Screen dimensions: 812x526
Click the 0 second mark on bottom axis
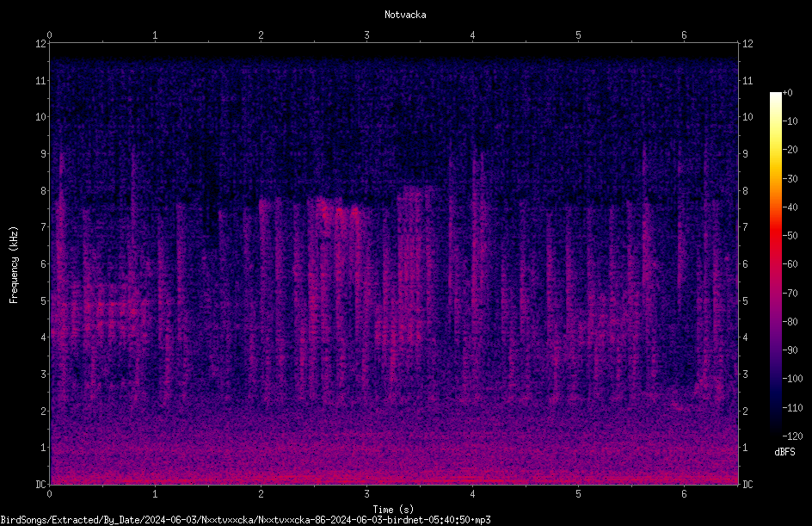tap(49, 494)
